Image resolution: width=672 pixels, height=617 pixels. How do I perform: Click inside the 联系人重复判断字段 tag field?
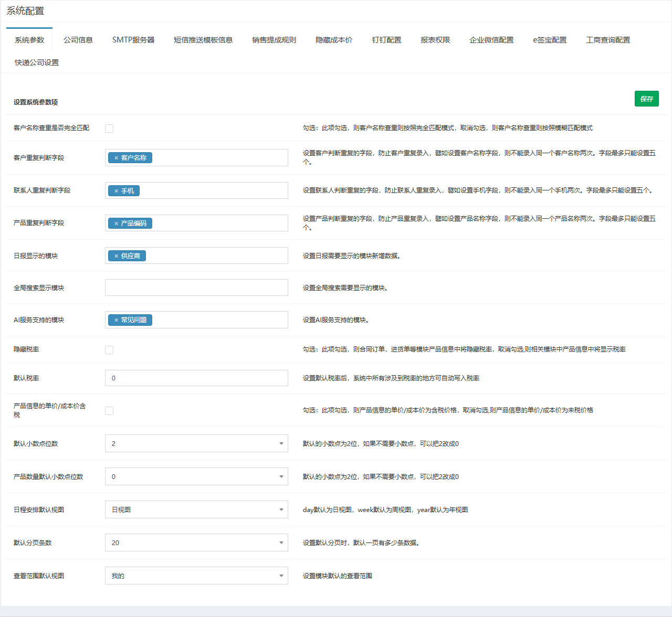tap(196, 190)
